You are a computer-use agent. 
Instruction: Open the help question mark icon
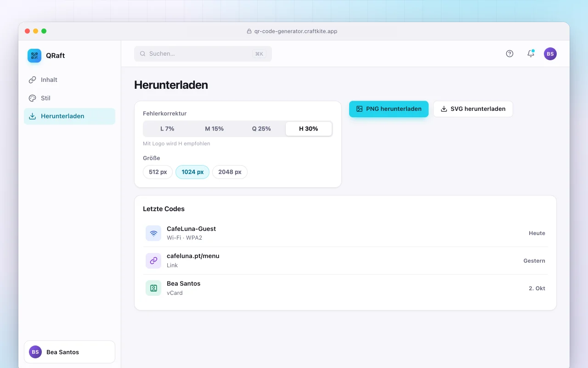coord(509,54)
